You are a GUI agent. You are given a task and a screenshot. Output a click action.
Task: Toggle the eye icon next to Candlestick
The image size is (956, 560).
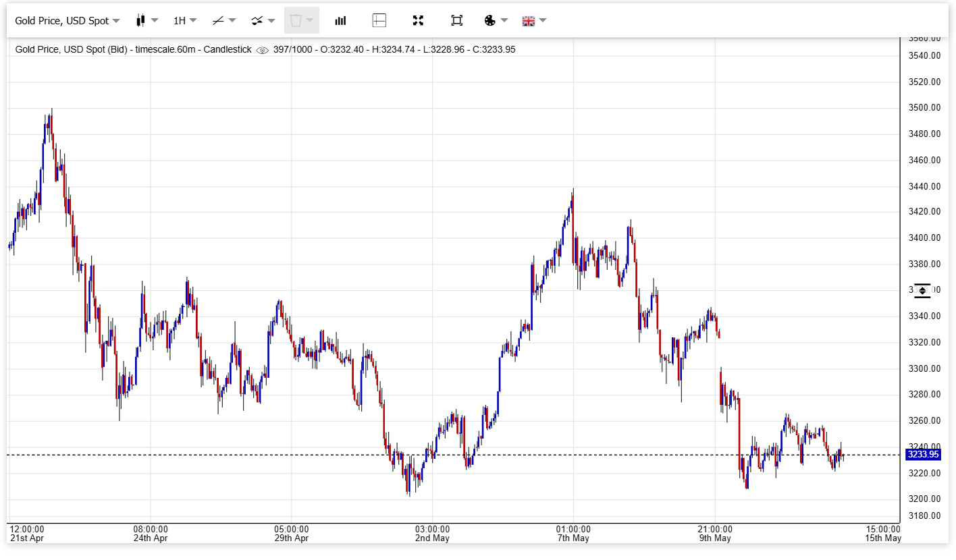point(263,50)
